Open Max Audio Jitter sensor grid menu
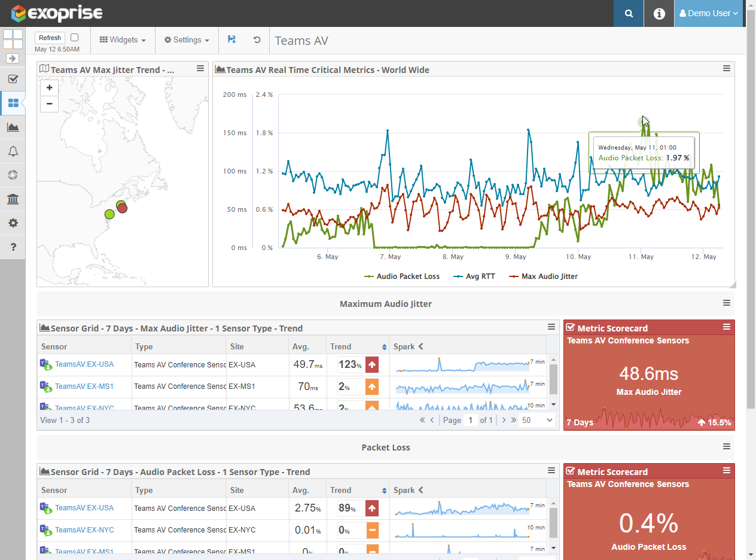 552,327
